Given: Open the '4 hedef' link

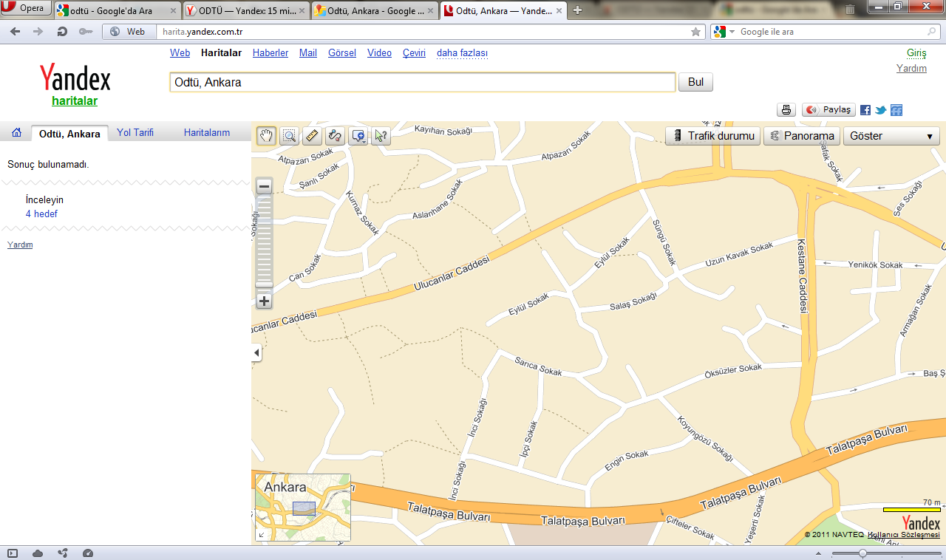Looking at the screenshot, I should point(41,214).
